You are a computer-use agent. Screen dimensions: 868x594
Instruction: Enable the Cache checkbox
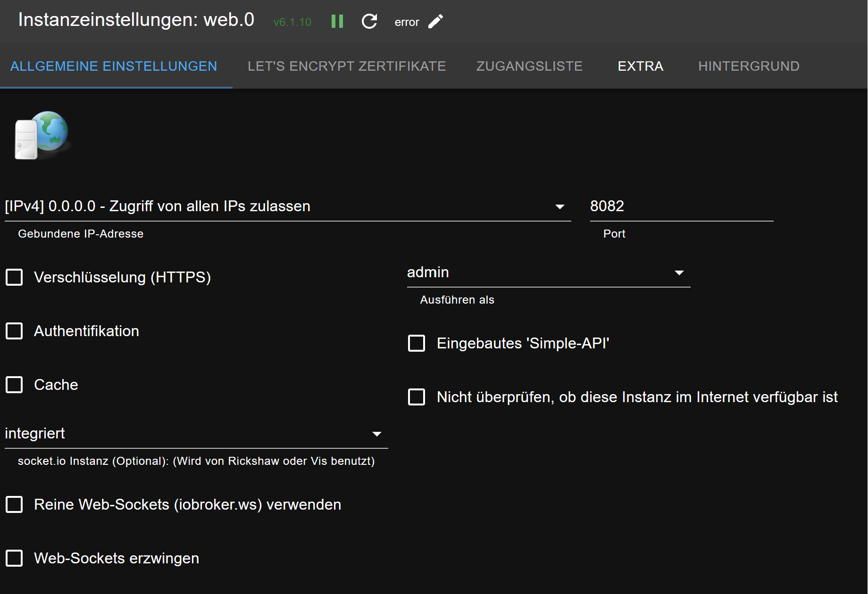[x=14, y=385]
